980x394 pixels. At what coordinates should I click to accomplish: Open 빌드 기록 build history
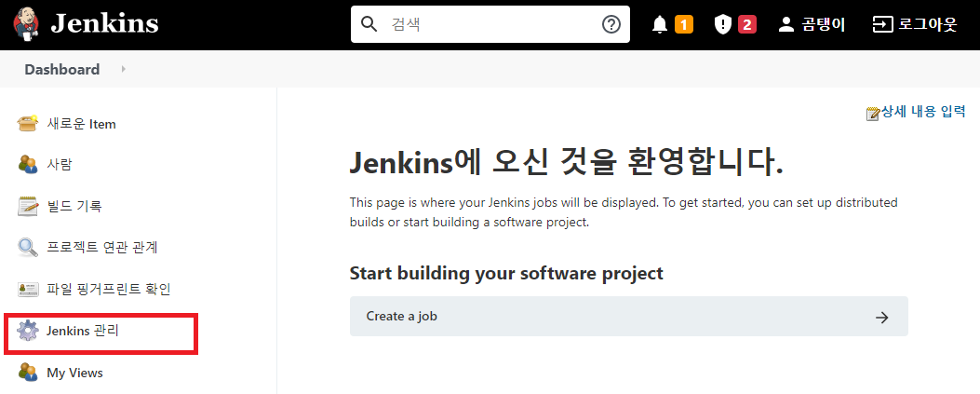click(74, 206)
